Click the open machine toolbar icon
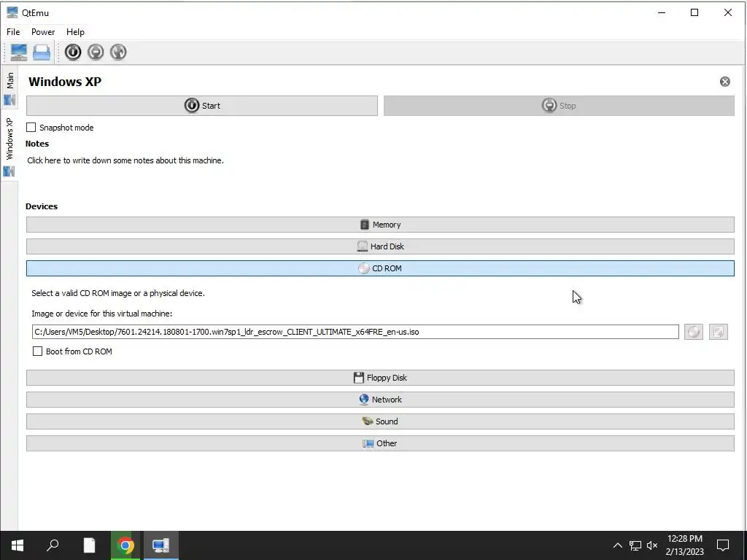Screen dimensions: 747x560 tap(42, 52)
